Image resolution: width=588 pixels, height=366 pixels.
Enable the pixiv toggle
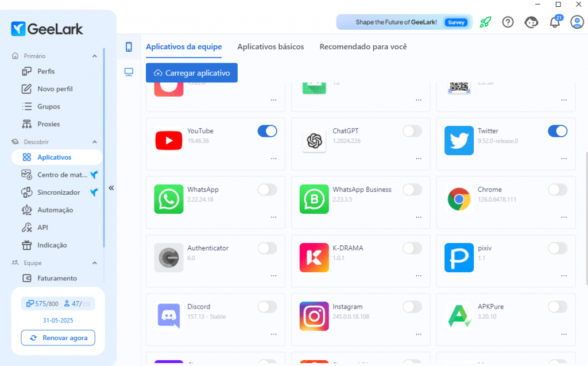558,248
